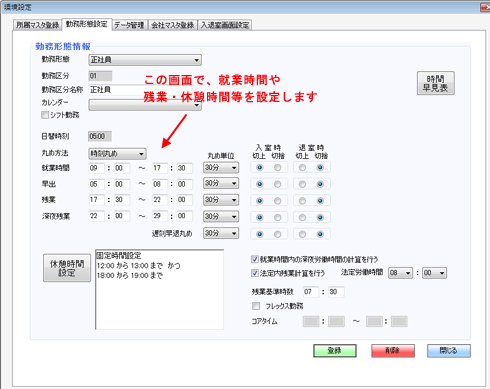This screenshot has width=490, height=389.
Task: Click 就業時間 start hour field 09
Action: tap(97, 168)
